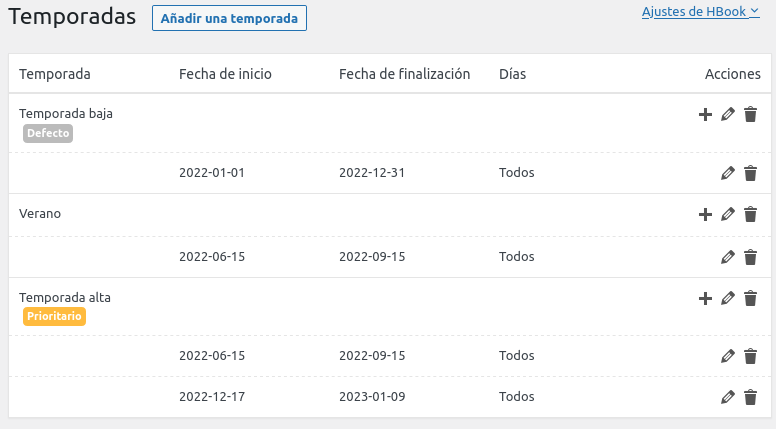The image size is (776, 429).
Task: Click the Prioritario badge on Temporada alta
Action: (x=55, y=317)
